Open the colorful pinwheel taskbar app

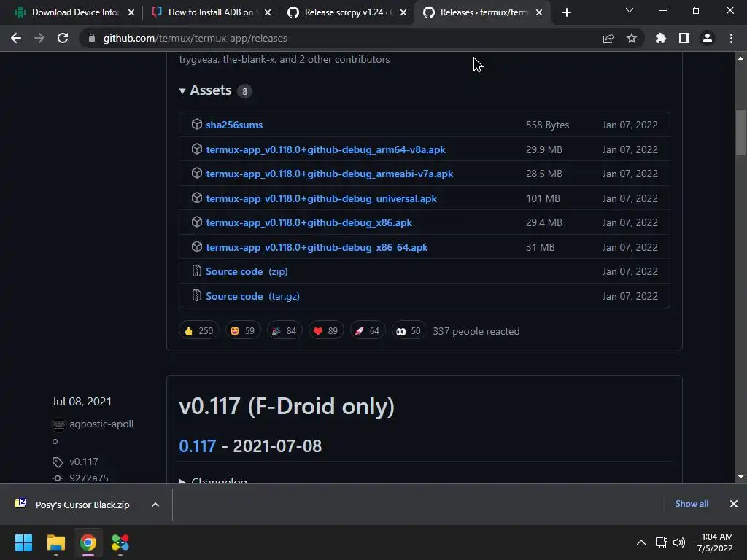[x=120, y=542]
